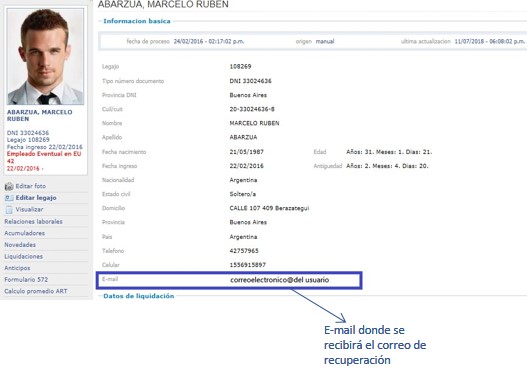
Task: Click the Fecha ingreso value 22/02/2016
Action: coord(247,166)
